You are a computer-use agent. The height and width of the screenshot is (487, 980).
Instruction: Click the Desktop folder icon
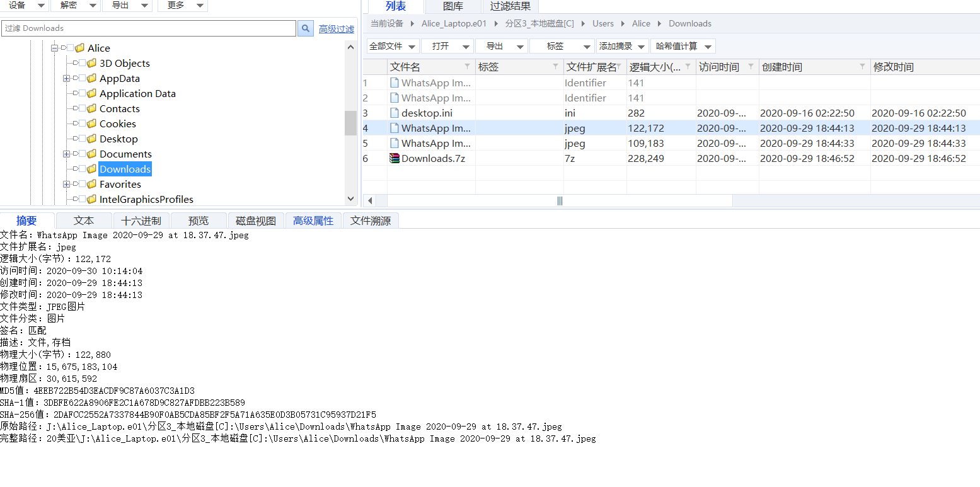coord(91,139)
